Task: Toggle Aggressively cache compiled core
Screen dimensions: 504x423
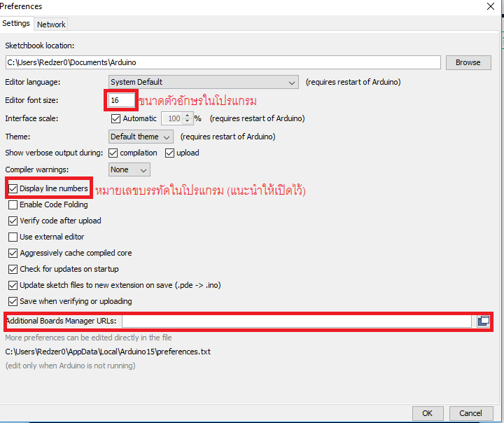Action: (x=13, y=253)
